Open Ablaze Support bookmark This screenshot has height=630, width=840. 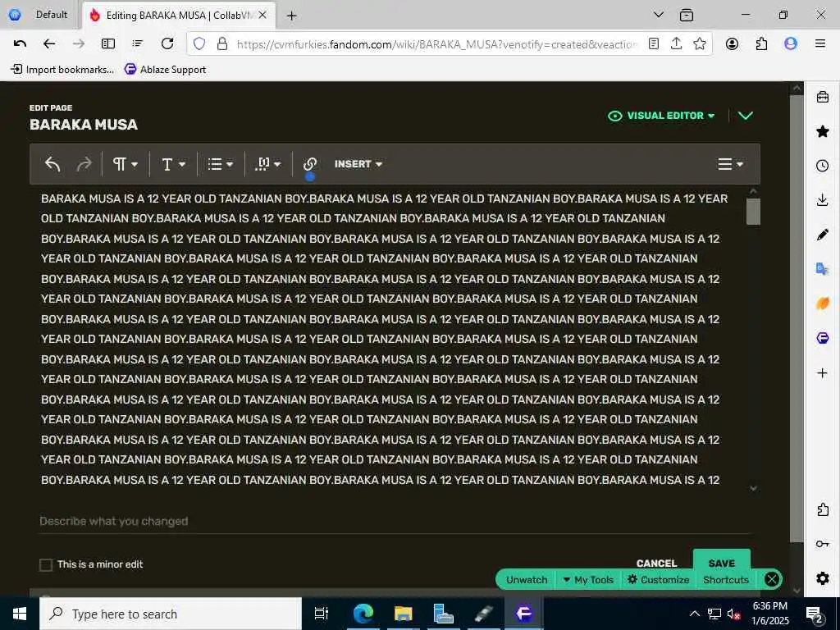165,69
